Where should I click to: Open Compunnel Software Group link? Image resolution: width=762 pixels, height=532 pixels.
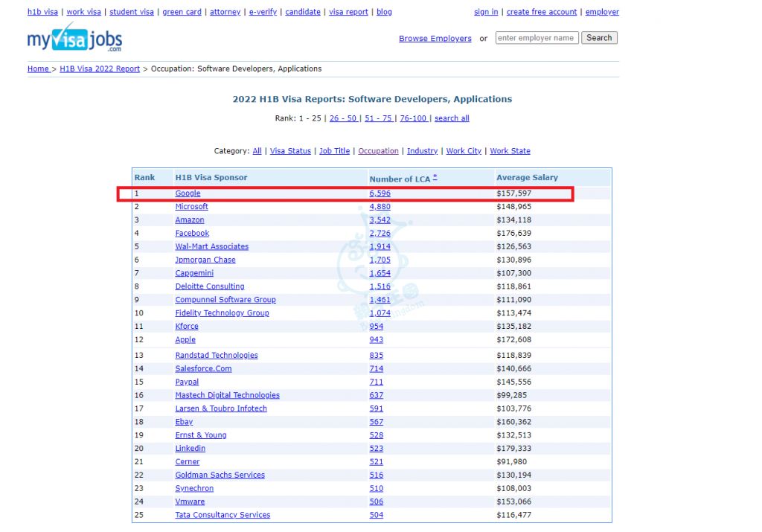(225, 300)
